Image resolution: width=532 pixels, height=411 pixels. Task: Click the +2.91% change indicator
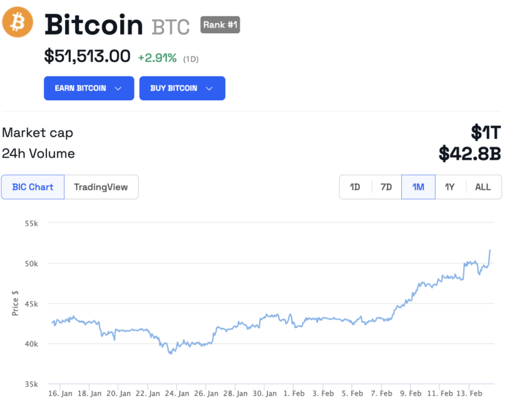157,56
